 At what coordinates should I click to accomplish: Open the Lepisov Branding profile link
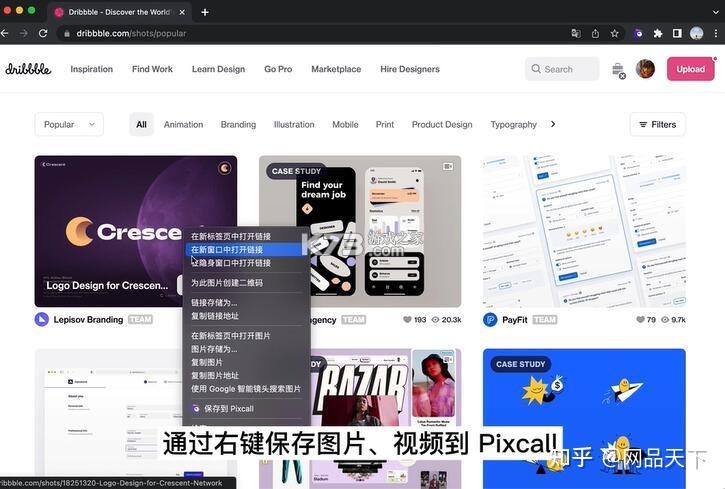pos(88,319)
